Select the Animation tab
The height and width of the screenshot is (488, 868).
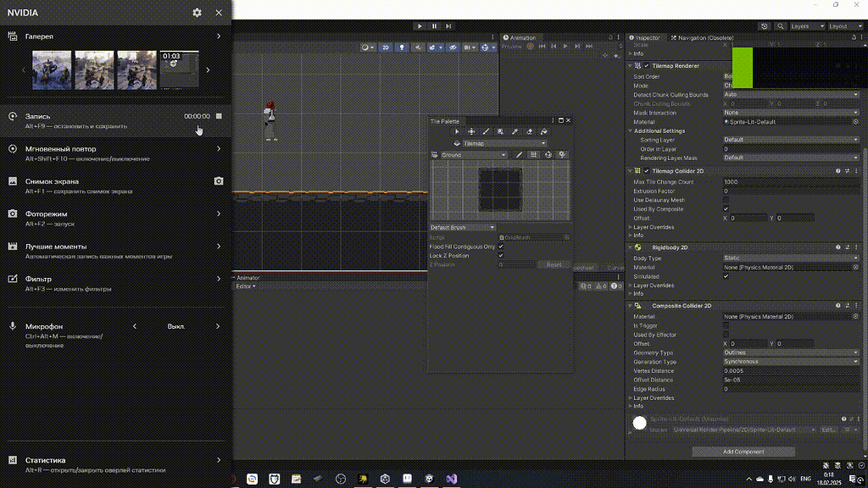click(520, 37)
